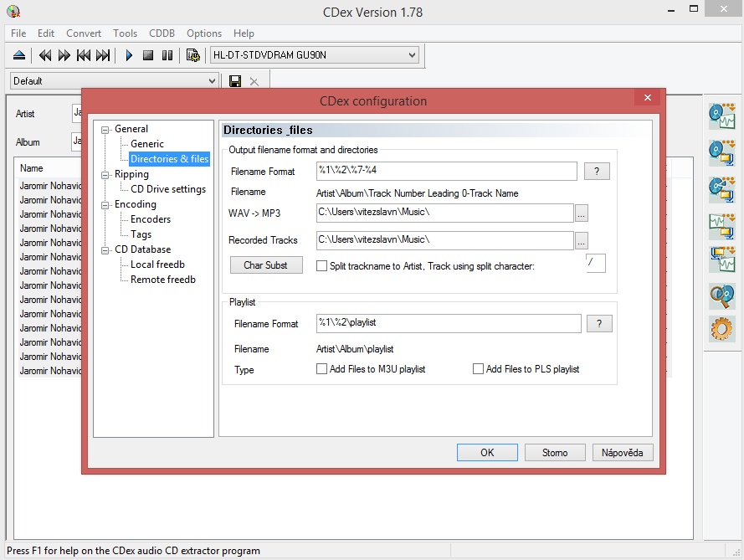
Task: Click the magnifier CD lookup icon
Action: click(x=721, y=294)
